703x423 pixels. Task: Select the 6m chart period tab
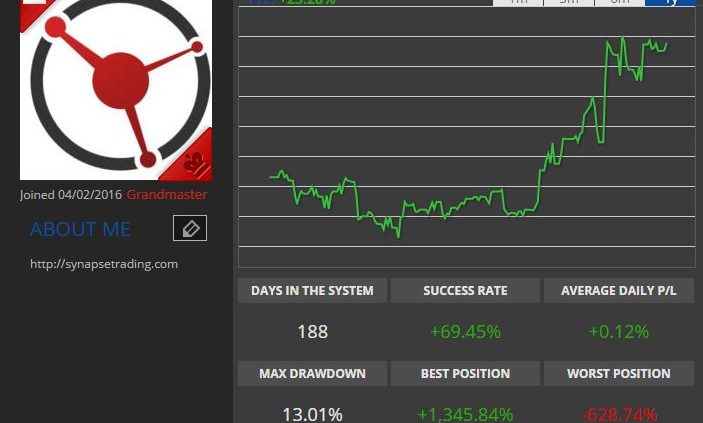click(x=620, y=3)
